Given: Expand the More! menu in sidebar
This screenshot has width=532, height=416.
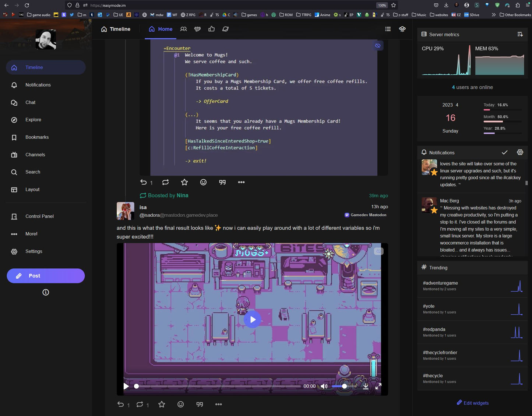Looking at the screenshot, I should [31, 234].
